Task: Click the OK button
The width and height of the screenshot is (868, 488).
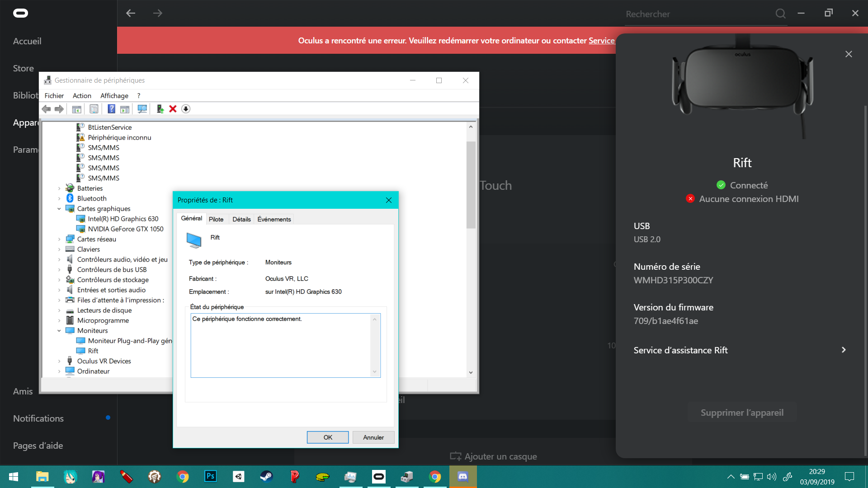Action: tap(327, 437)
